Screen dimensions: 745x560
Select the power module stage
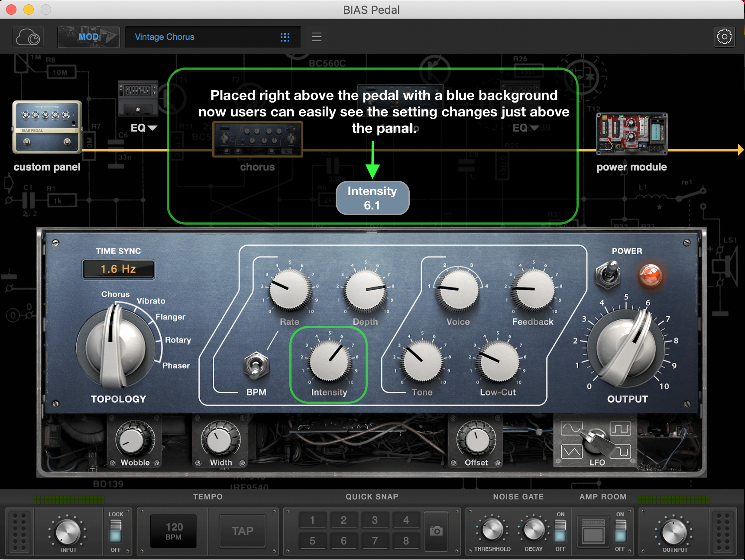[632, 134]
